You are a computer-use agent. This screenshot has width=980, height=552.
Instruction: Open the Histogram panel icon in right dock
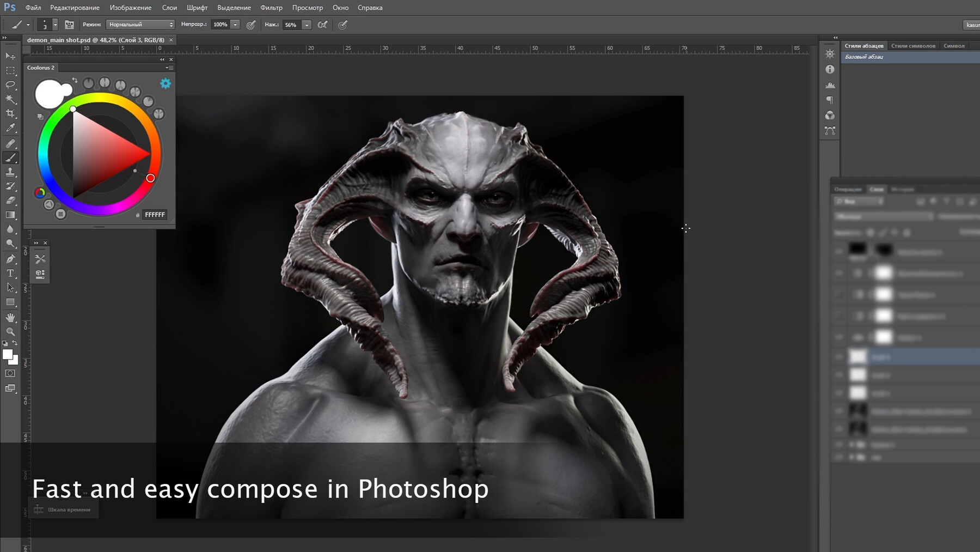coord(829,84)
